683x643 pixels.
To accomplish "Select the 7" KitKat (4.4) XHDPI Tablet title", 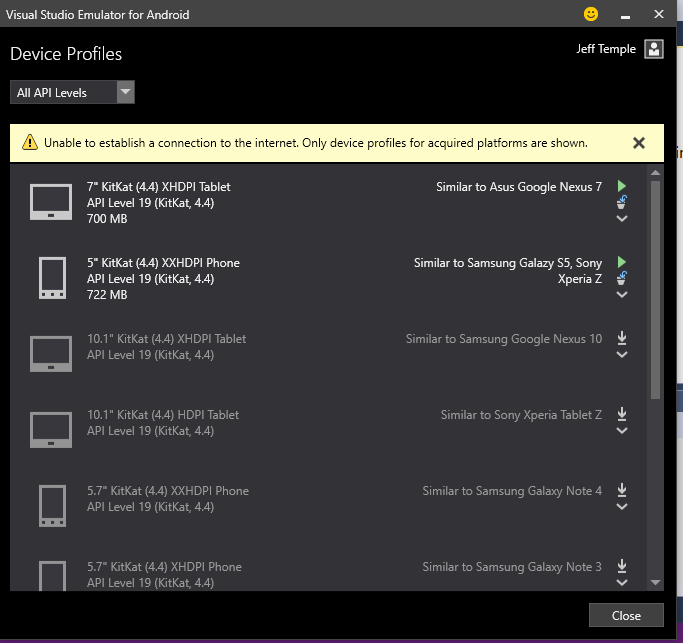I will [x=159, y=187].
